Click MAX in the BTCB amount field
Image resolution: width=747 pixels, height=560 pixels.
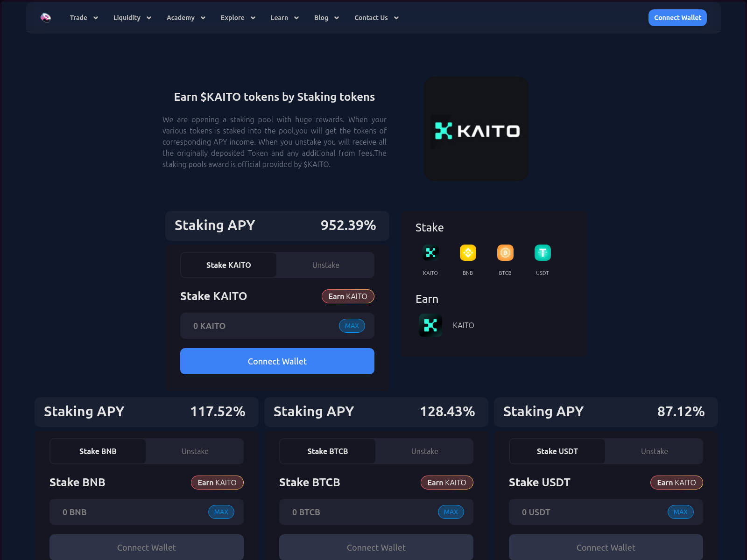(451, 512)
